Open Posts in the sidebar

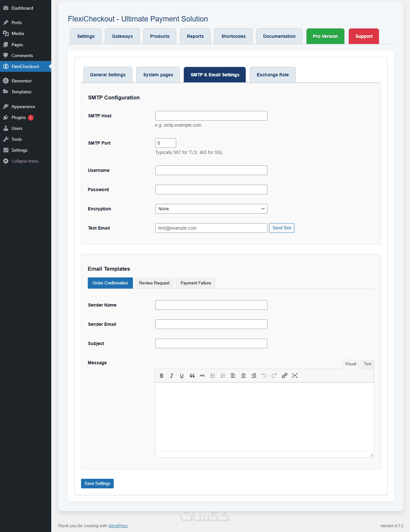coord(26,22)
